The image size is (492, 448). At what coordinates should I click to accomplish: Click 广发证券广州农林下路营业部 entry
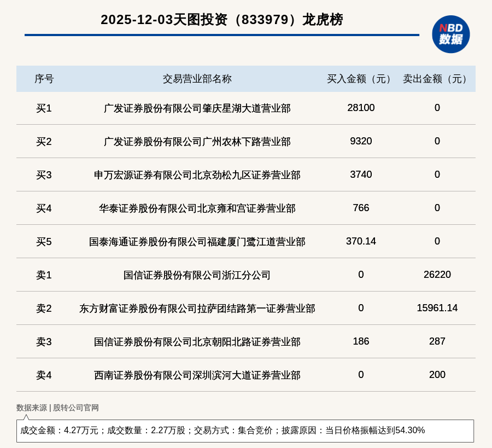tap(197, 142)
